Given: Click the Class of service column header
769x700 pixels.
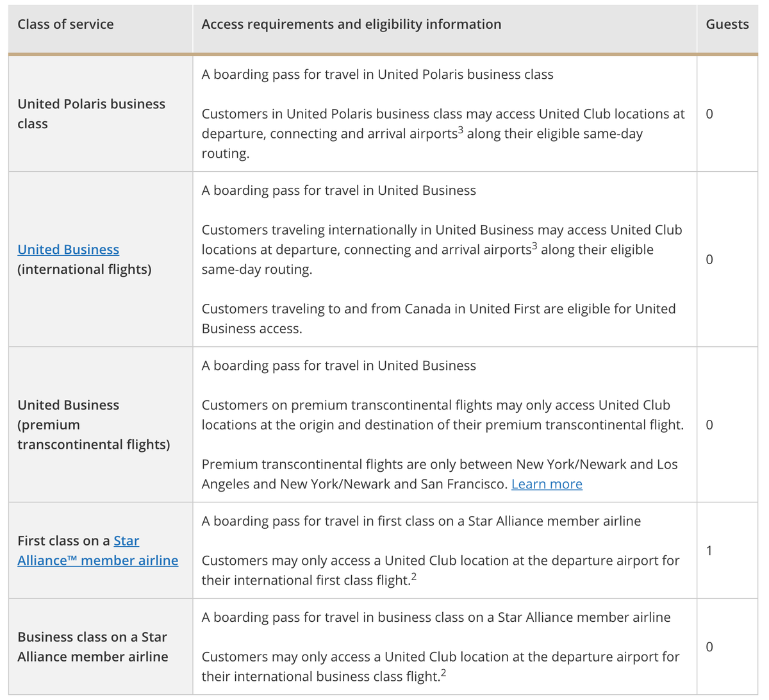Looking at the screenshot, I should [65, 24].
